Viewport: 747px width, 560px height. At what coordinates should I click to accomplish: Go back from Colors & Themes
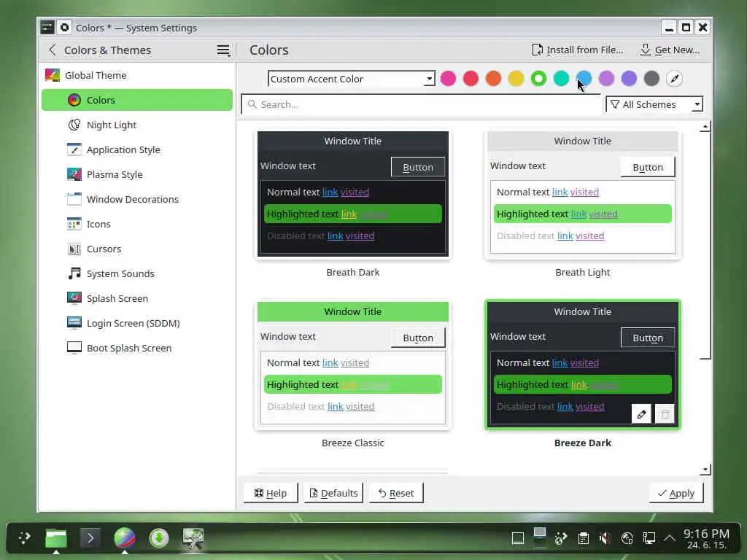tap(53, 50)
